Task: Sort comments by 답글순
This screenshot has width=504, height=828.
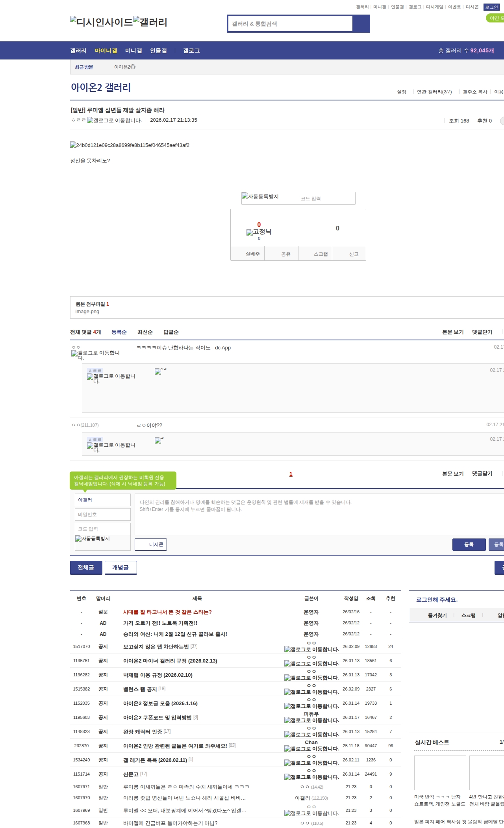Action: [x=171, y=332]
